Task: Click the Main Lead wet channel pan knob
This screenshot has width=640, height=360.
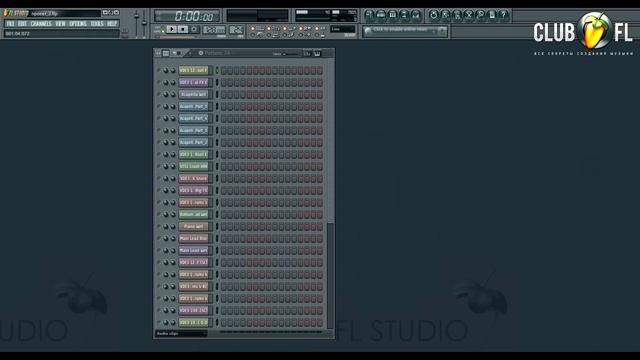Action: click(166, 250)
